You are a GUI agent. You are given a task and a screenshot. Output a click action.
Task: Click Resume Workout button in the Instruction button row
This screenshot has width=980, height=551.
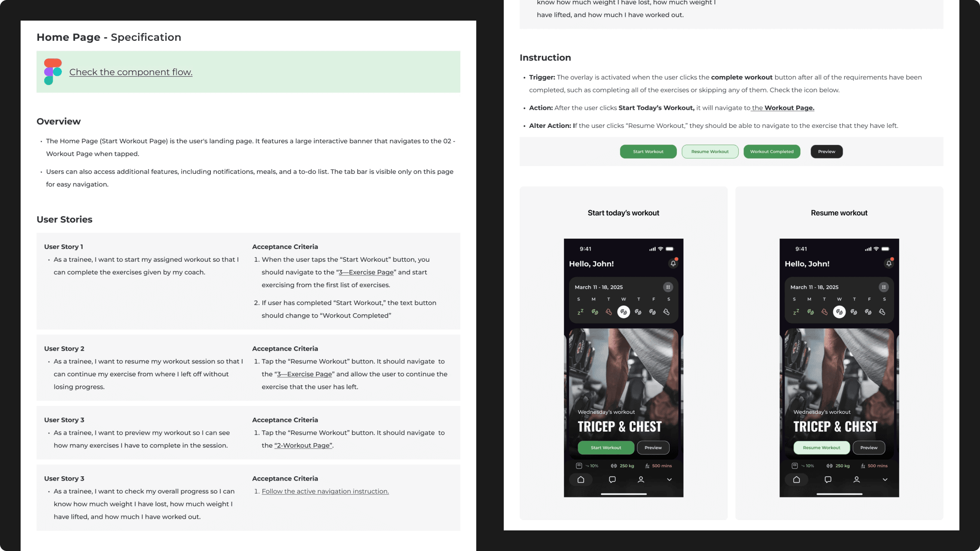pyautogui.click(x=710, y=151)
